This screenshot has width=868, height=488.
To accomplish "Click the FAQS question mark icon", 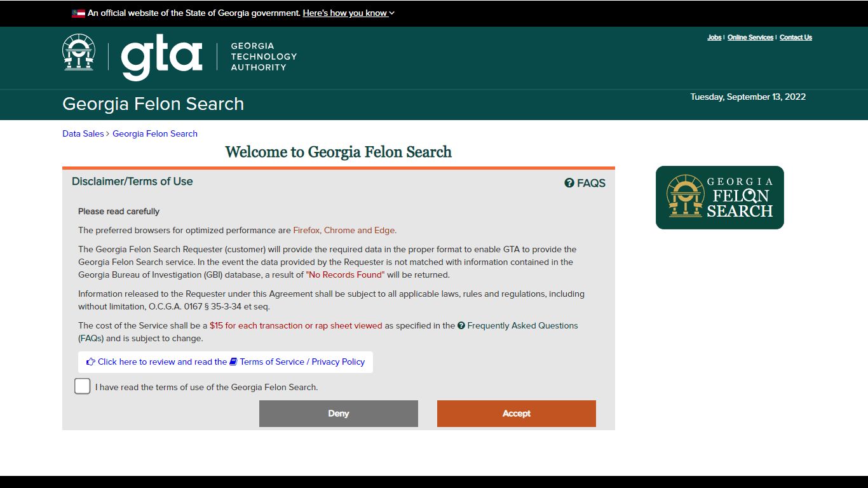I will [569, 183].
